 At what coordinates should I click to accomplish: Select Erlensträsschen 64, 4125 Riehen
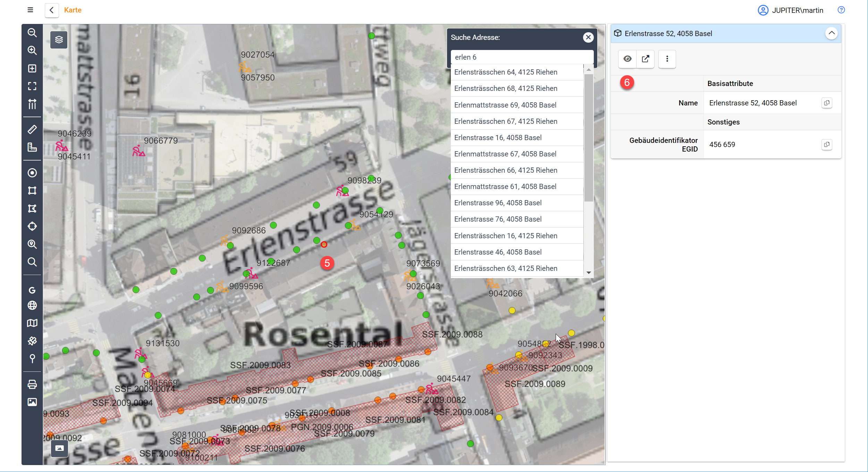[517, 72]
